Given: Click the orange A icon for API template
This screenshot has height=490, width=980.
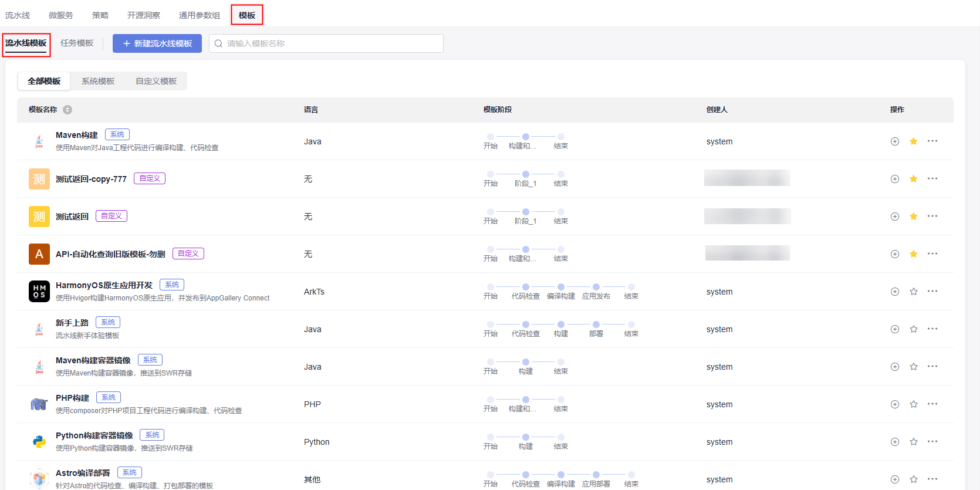Looking at the screenshot, I should click(x=39, y=254).
